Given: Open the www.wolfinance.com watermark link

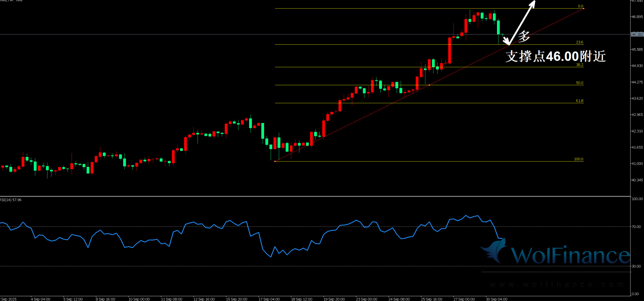Looking at the screenshot, I should pyautogui.click(x=557, y=284).
